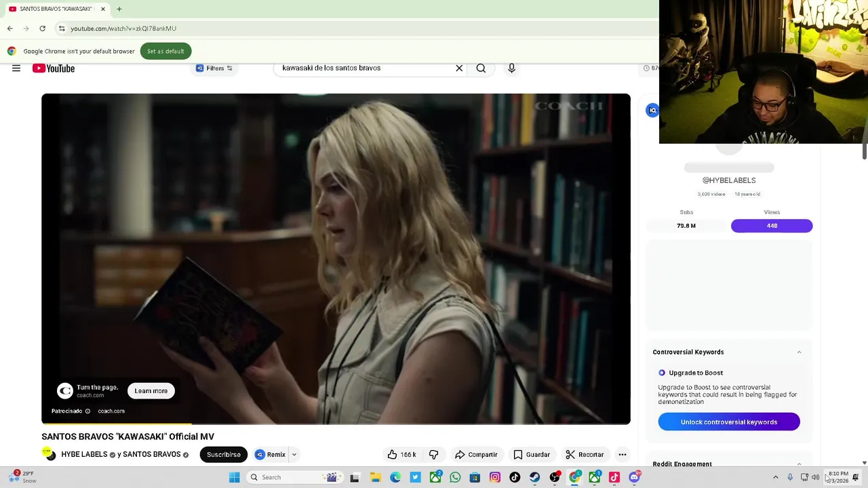Viewport: 868px width, 488px height.
Task: Open Instagram from the taskbar
Action: pyautogui.click(x=495, y=477)
